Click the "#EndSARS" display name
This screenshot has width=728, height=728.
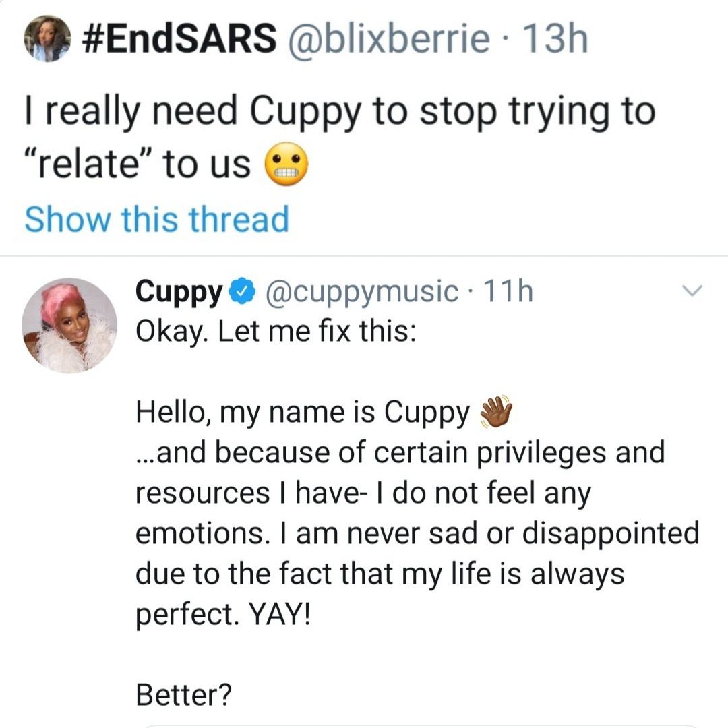181,38
